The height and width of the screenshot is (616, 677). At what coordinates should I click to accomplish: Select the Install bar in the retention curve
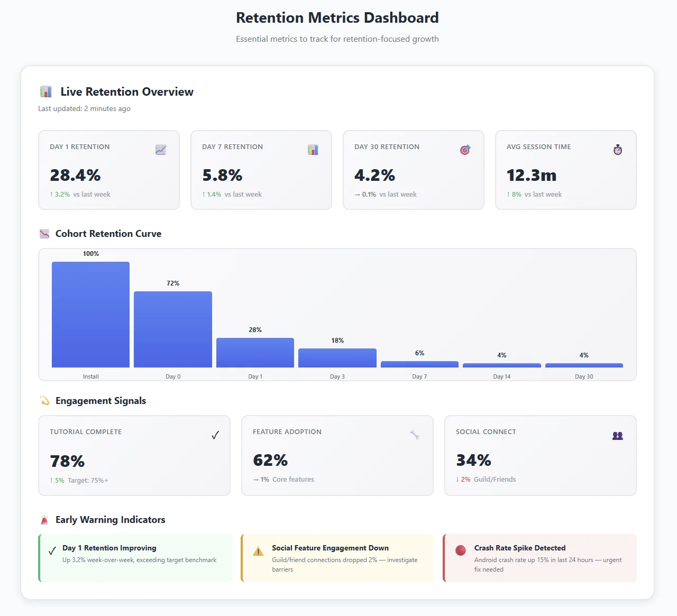[x=90, y=314]
